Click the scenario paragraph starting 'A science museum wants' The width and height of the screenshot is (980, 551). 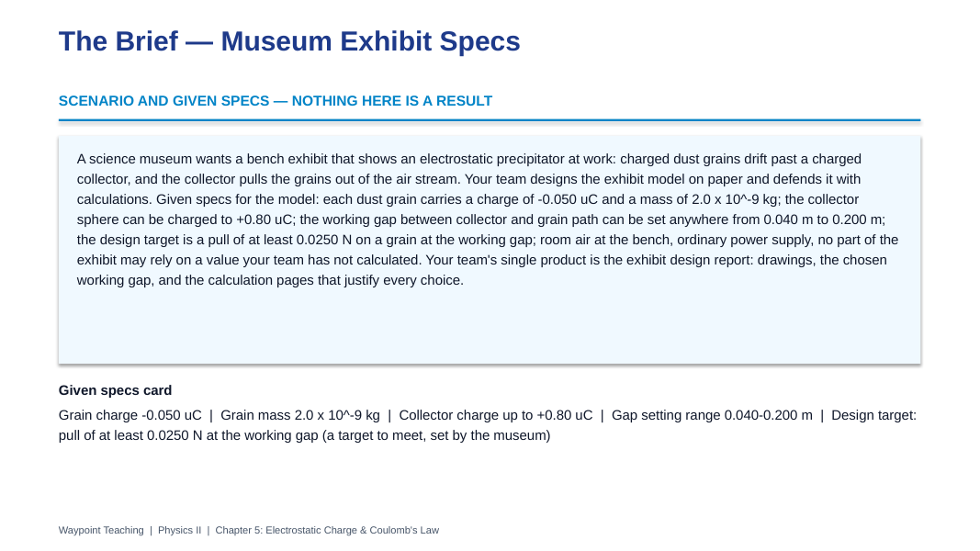pos(488,219)
